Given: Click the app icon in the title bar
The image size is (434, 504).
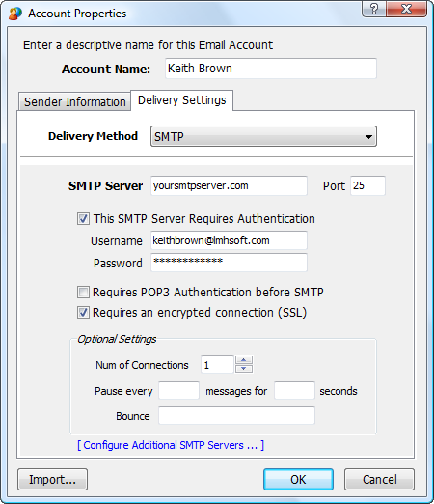Looking at the screenshot, I should pos(15,14).
